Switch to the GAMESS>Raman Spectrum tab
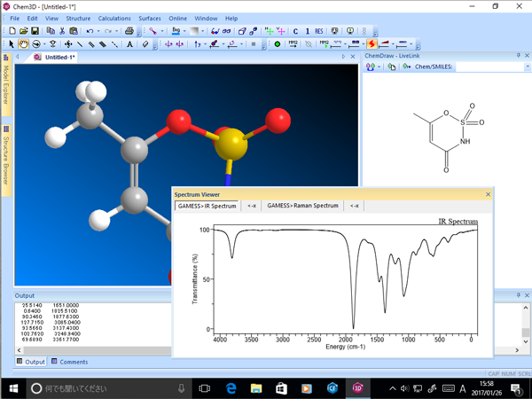 (302, 206)
